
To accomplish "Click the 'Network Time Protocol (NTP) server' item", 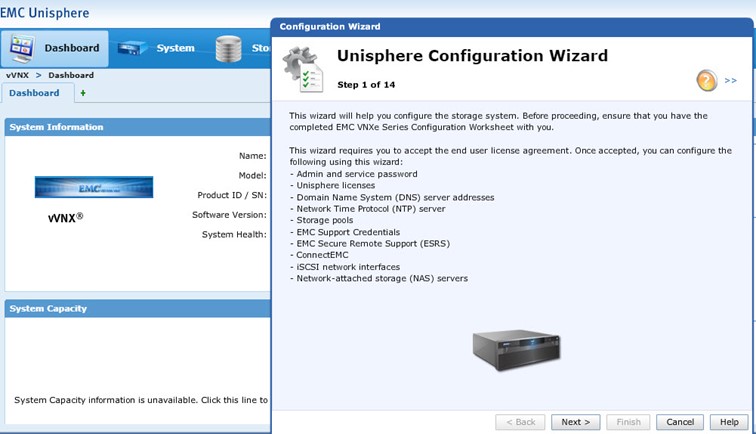I will coord(367,209).
